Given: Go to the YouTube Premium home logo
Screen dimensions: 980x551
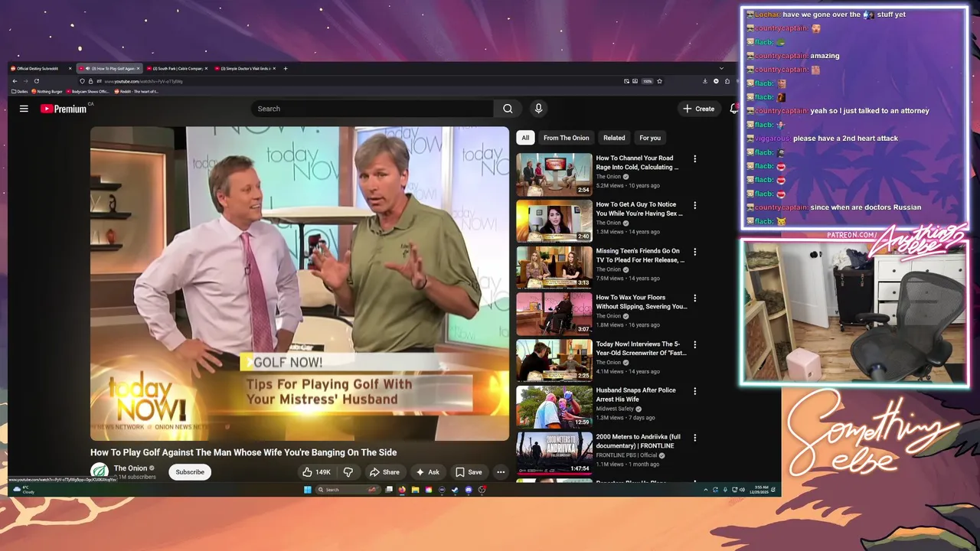Looking at the screenshot, I should pyautogui.click(x=64, y=109).
